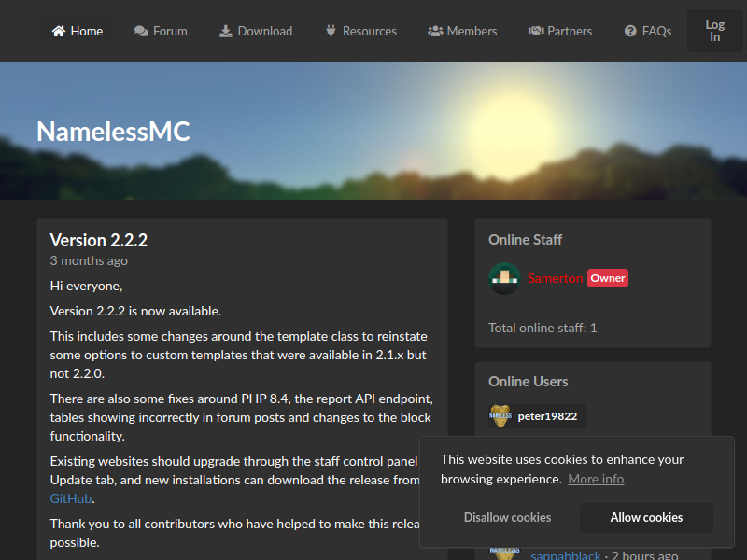Screen dimensions: 747x560
Task: Open peter19822 user profile
Action: (x=547, y=416)
